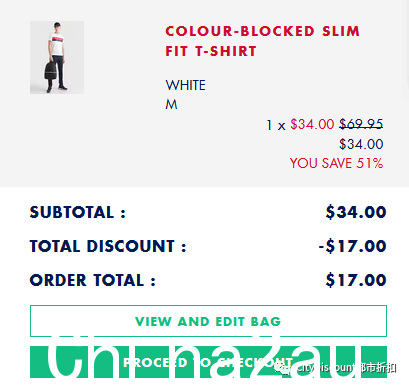Click the You Save 51% text

tap(336, 163)
